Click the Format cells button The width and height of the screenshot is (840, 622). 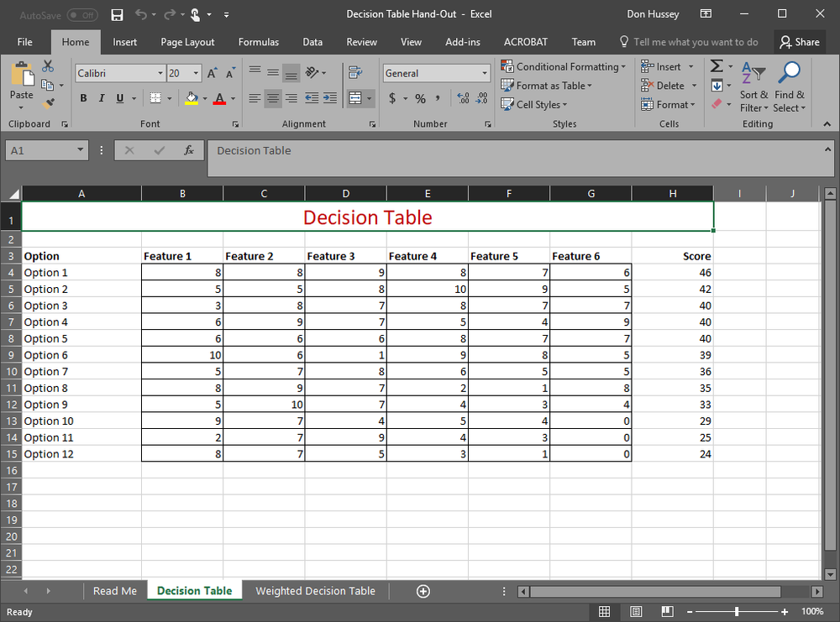[668, 104]
